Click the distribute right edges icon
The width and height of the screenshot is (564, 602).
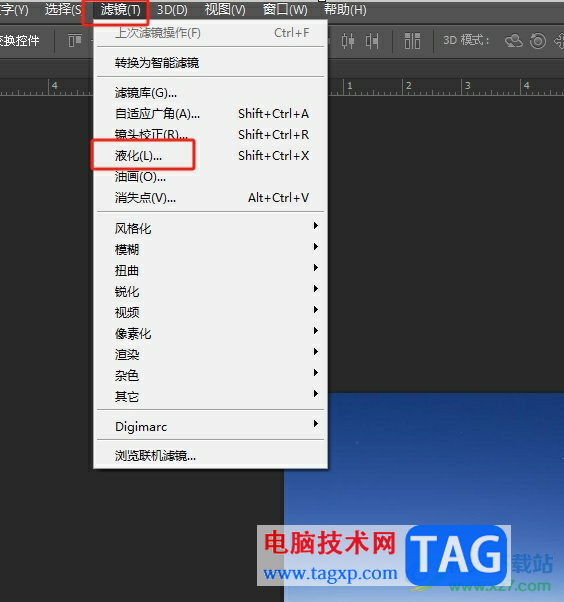point(372,41)
